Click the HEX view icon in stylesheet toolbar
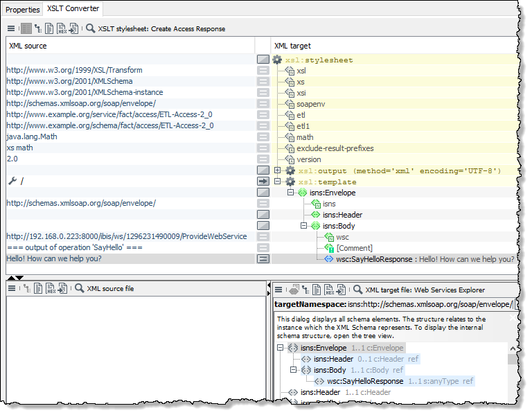 [62, 29]
